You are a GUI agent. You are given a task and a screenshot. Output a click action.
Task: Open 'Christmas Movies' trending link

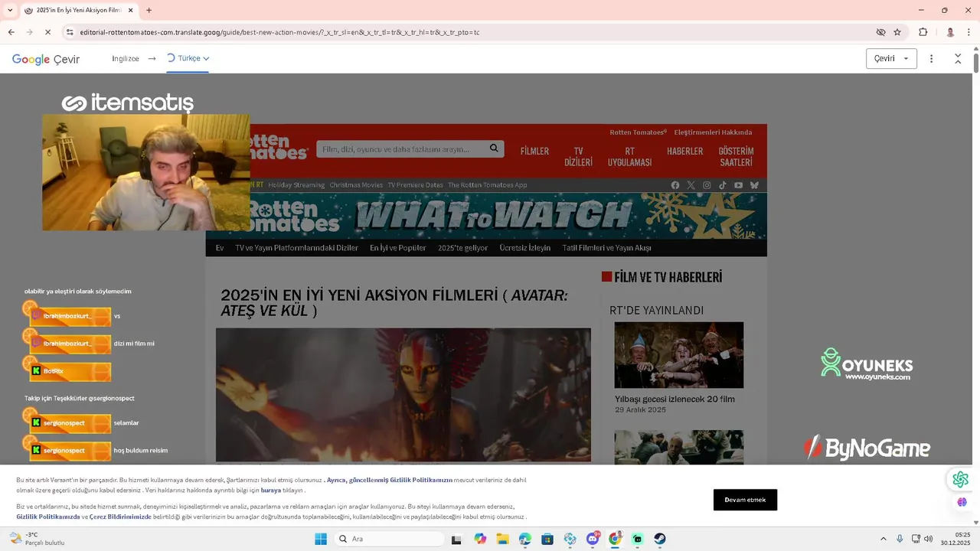(356, 185)
